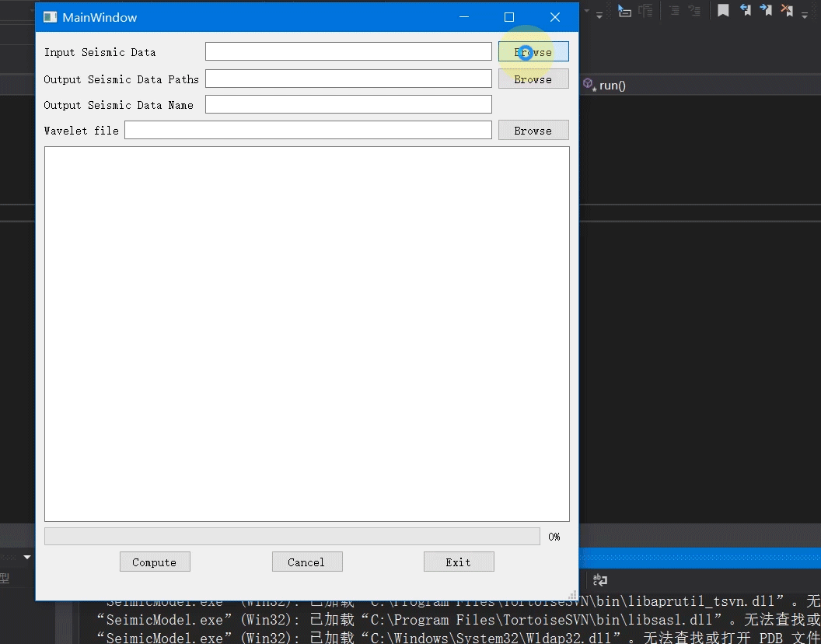This screenshot has width=821, height=644.
Task: Click the Exit button
Action: tap(459, 562)
